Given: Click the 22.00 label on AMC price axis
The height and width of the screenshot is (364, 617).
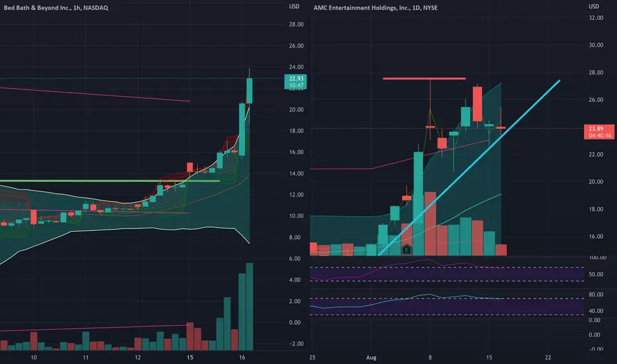Looking at the screenshot, I should point(596,154).
